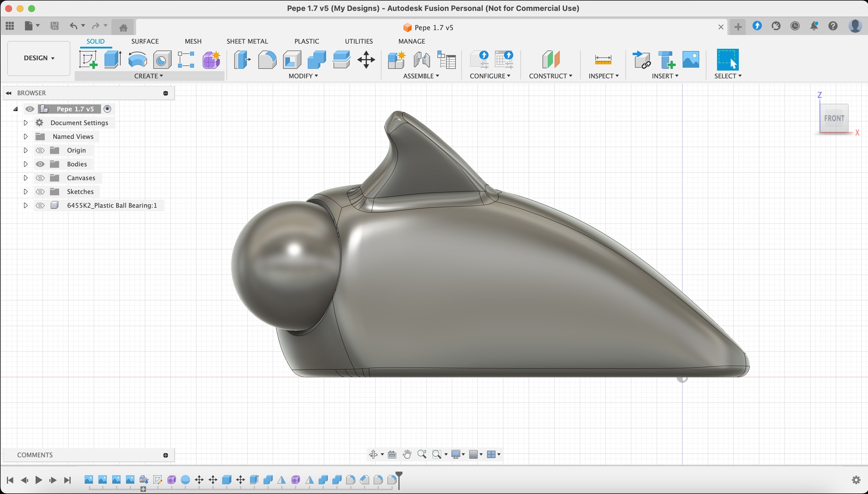Image resolution: width=868 pixels, height=494 pixels.
Task: Hide the Bodies folder
Action: coord(40,164)
